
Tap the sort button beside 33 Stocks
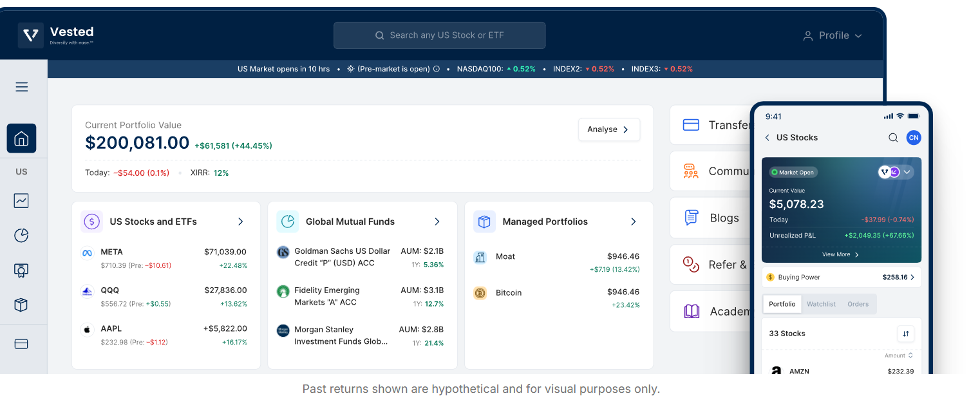point(906,334)
